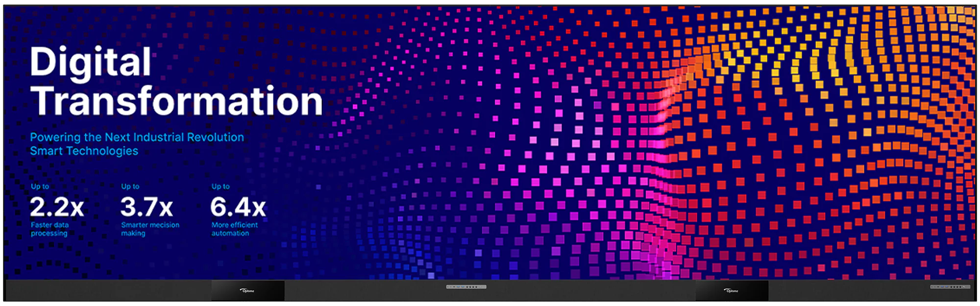Select the 'Powering the Next Industrial Revolution' subtitle
Viewport: 980px width, 306px height.
(x=137, y=137)
